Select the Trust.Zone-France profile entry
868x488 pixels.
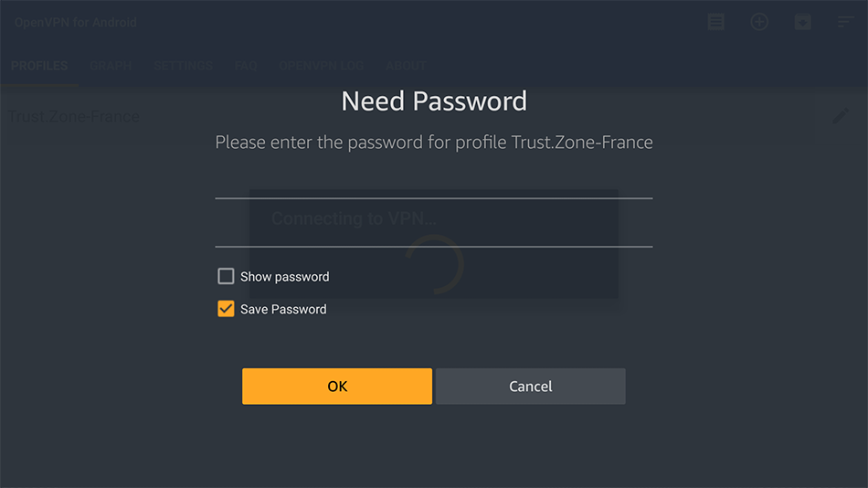pos(74,117)
